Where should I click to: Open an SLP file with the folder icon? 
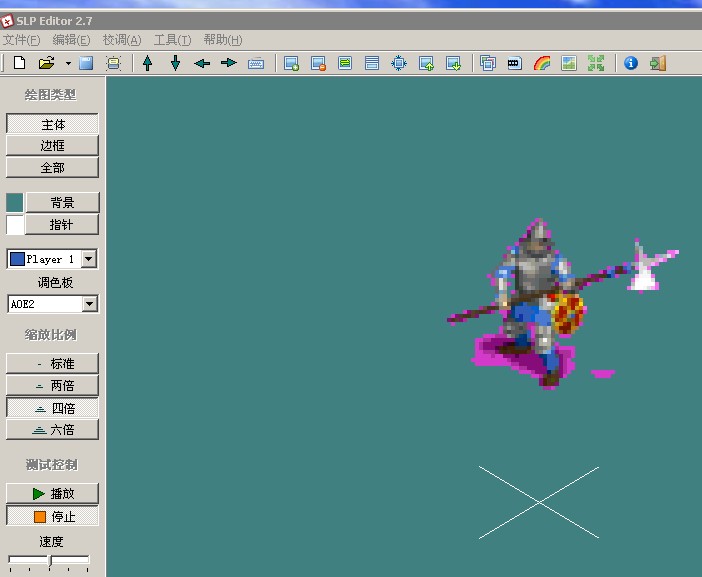[47, 63]
